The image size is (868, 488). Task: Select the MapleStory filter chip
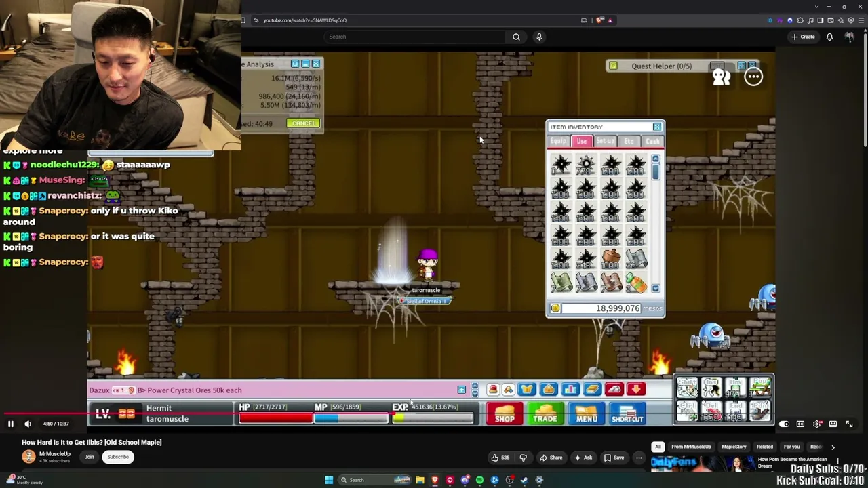coord(734,447)
